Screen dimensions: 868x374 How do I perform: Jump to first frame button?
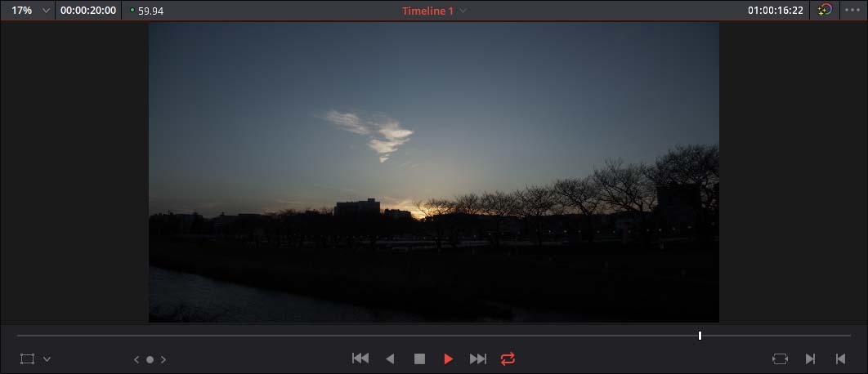pyautogui.click(x=360, y=358)
